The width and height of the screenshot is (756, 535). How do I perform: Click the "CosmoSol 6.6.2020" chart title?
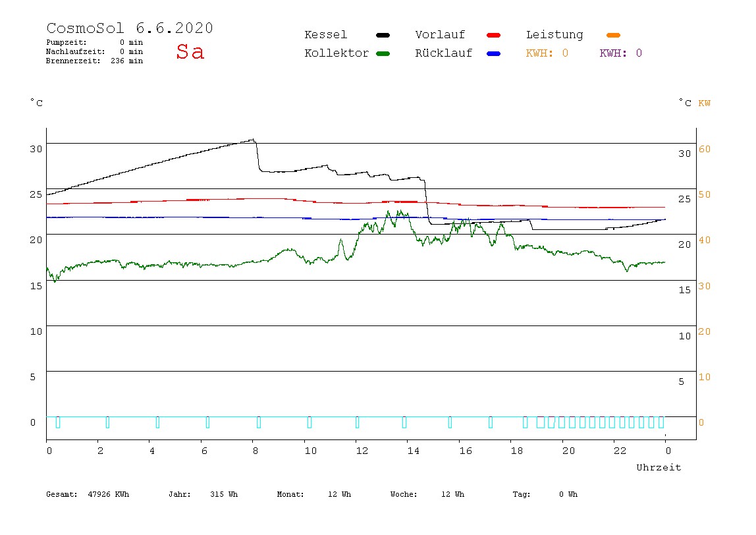pos(130,28)
